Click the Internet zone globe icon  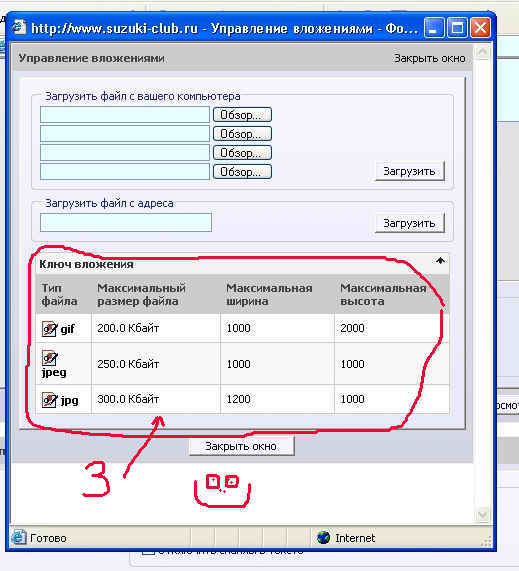coord(323,537)
